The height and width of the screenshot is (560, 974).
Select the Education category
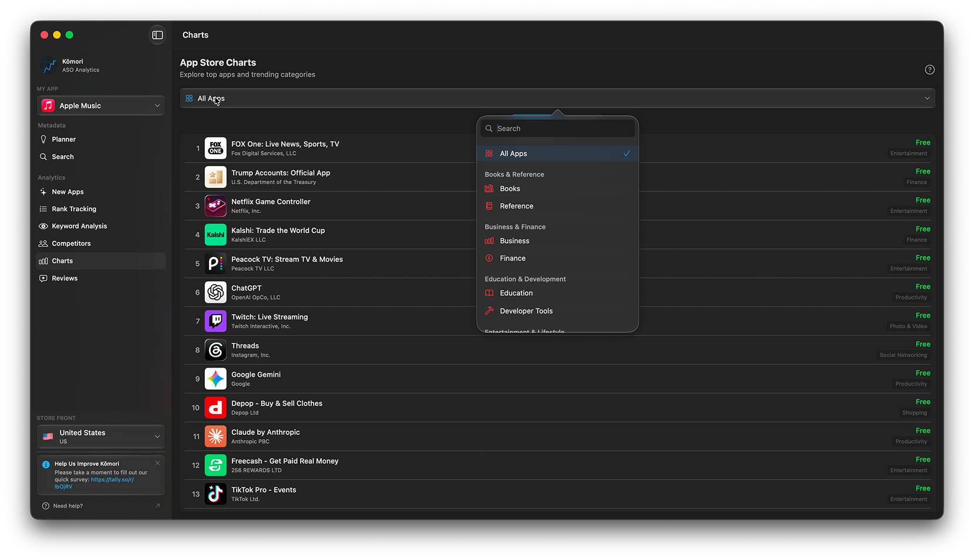click(557, 294)
